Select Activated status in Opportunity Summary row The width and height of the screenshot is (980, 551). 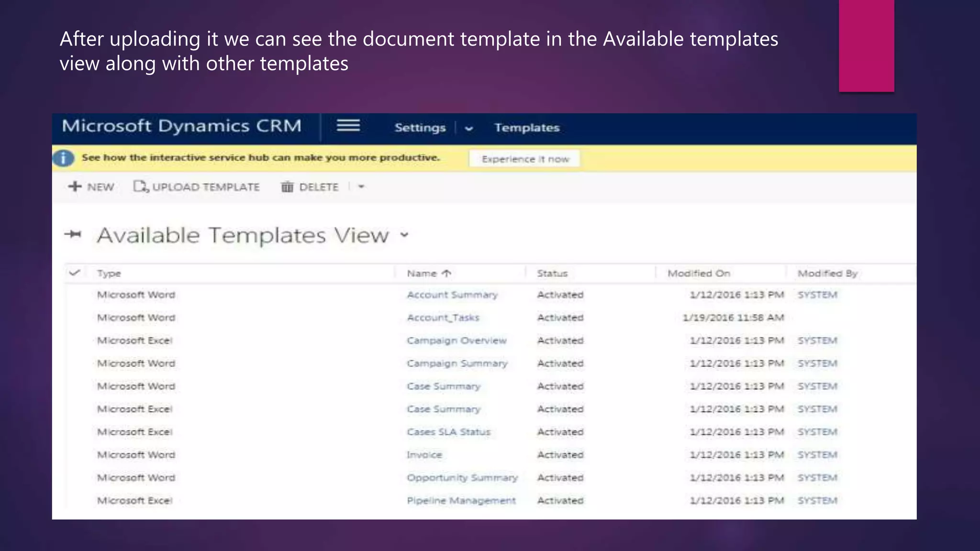tap(560, 478)
